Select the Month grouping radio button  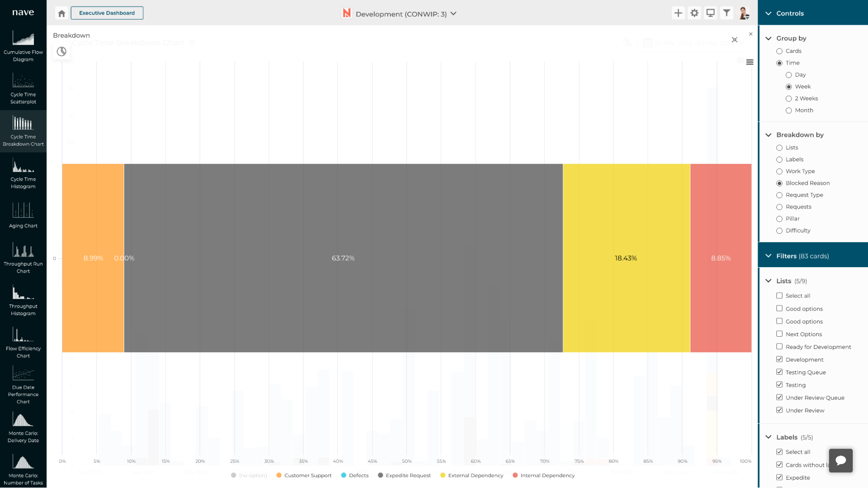click(789, 111)
